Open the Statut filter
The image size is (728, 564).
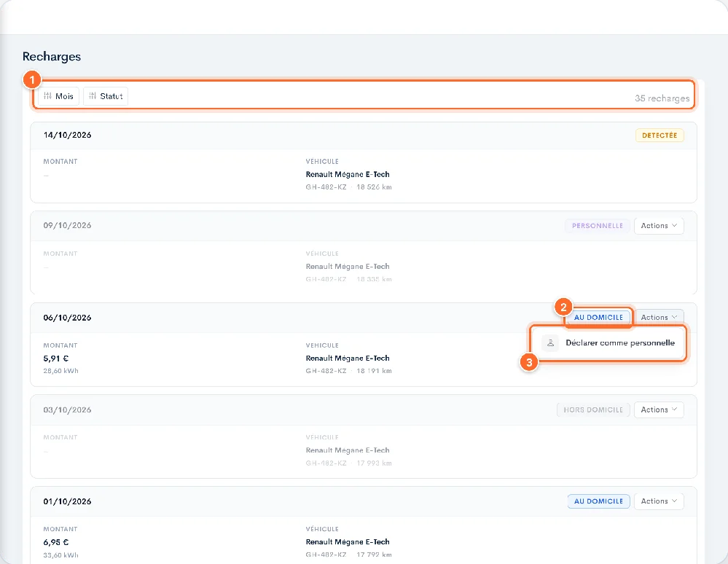106,96
